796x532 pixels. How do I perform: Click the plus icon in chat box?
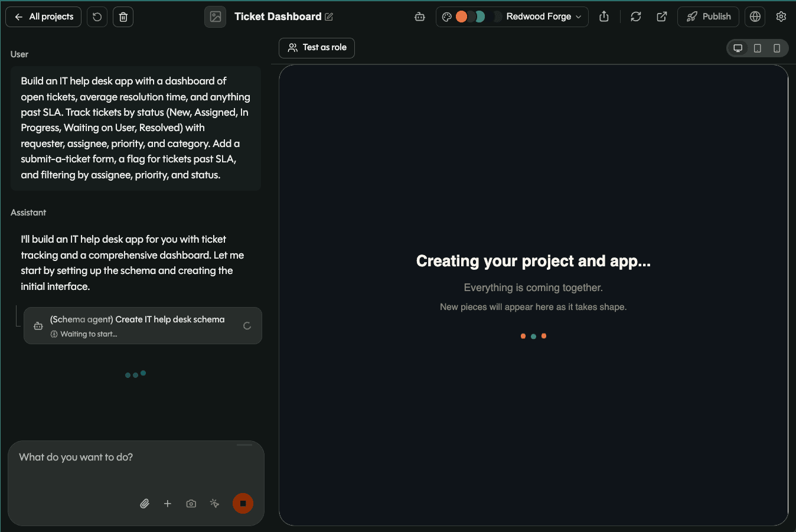click(x=168, y=504)
